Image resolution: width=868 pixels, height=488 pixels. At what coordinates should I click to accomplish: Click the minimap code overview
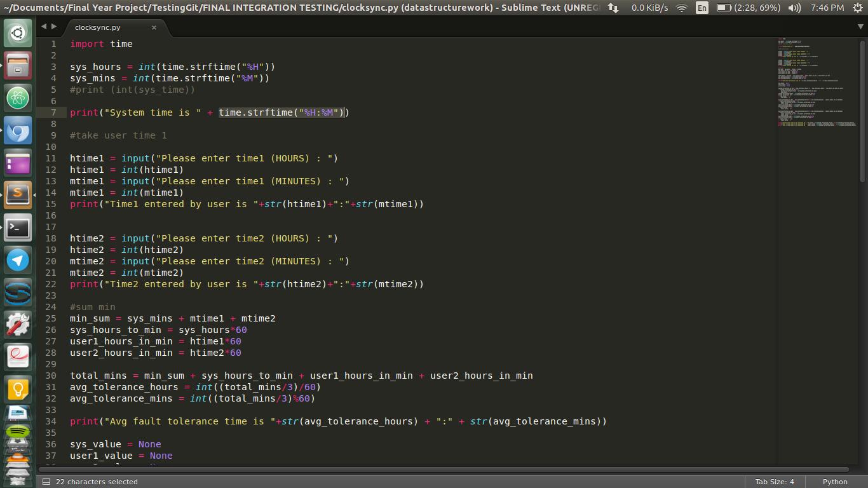click(x=817, y=83)
